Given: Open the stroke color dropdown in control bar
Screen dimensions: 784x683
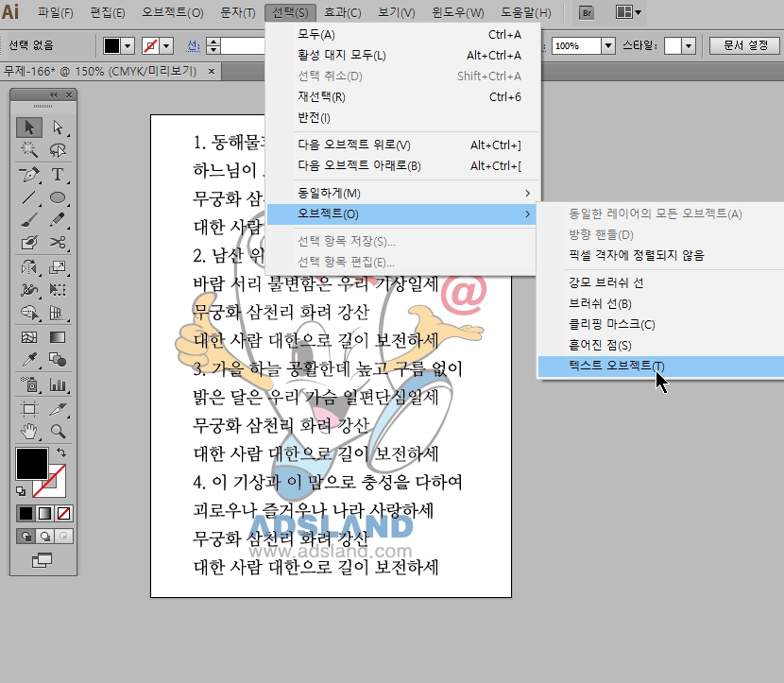Looking at the screenshot, I should tap(166, 46).
